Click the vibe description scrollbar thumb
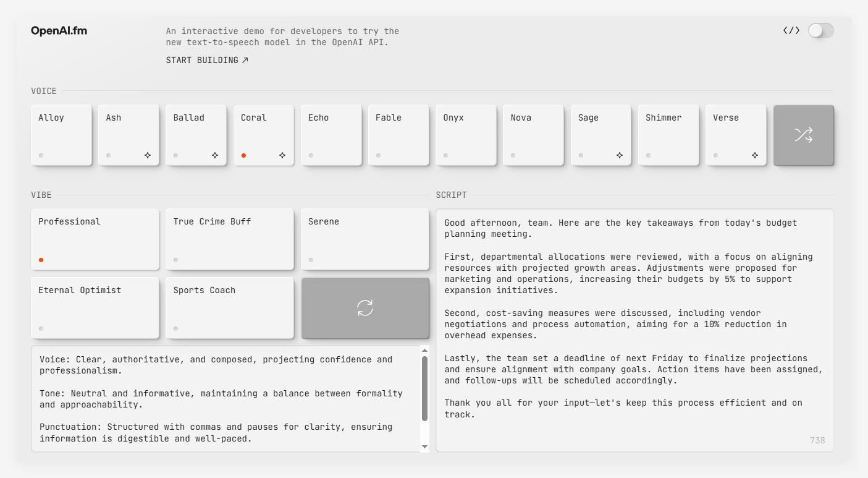Screen dimensions: 868x478 (x=424, y=388)
